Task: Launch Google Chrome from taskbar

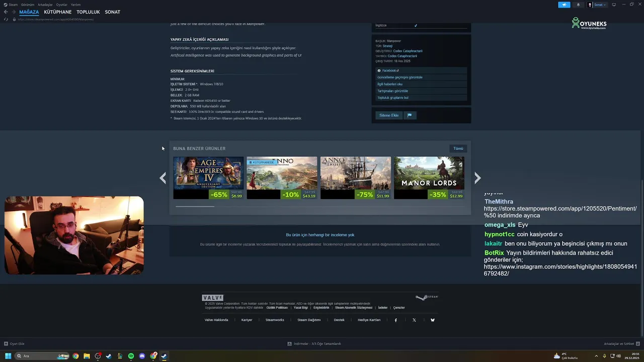Action: tap(75, 356)
